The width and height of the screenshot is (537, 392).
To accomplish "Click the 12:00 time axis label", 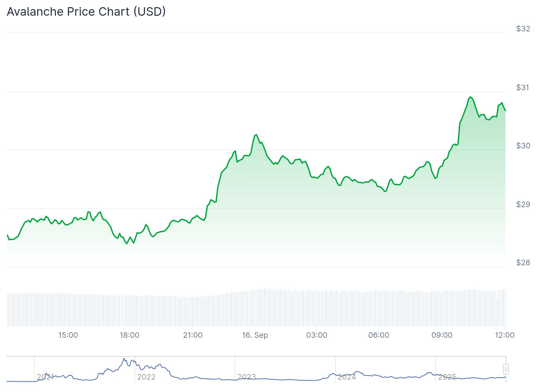I will pos(505,335).
